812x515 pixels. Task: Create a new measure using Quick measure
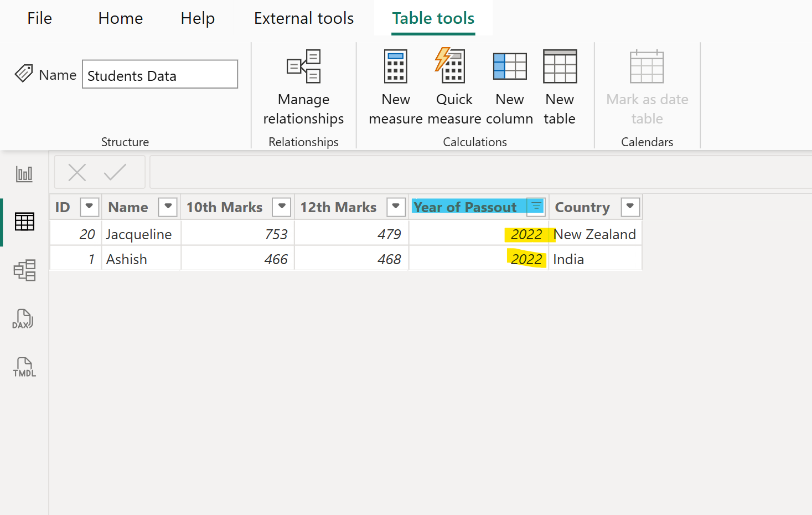454,66
